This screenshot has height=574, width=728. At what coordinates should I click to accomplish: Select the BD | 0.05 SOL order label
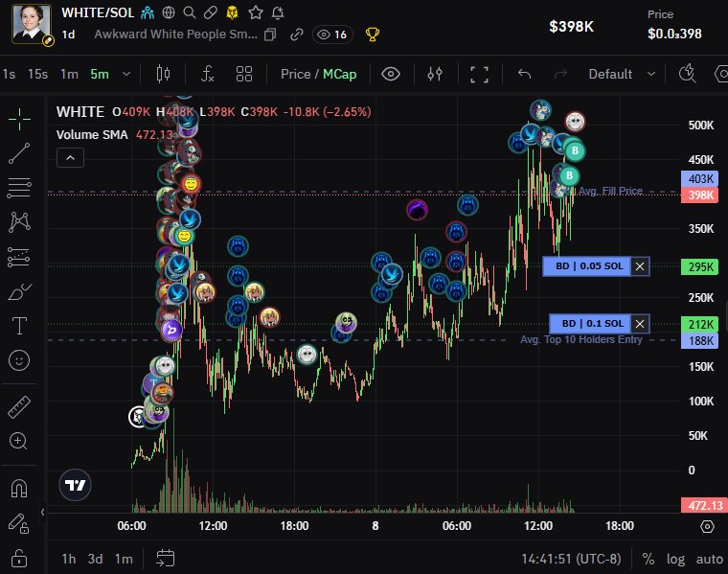click(587, 266)
